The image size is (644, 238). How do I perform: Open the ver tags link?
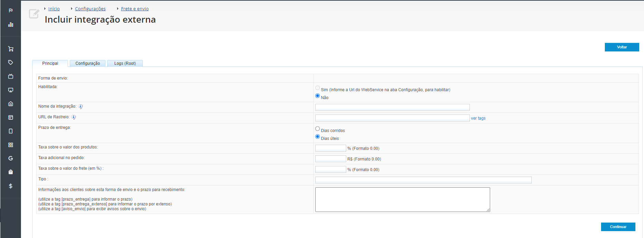coord(478,118)
